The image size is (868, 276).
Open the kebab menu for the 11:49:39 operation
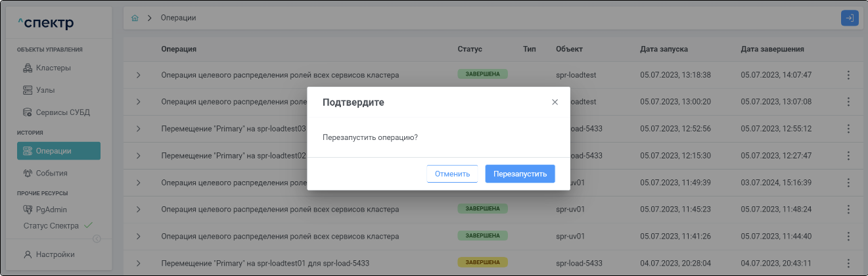[x=848, y=183]
